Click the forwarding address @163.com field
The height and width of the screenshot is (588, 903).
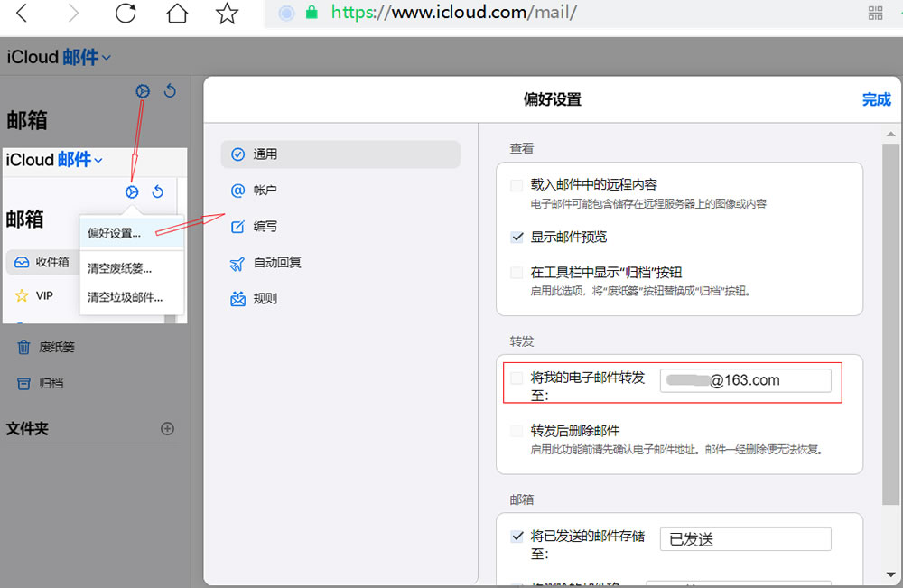745,380
